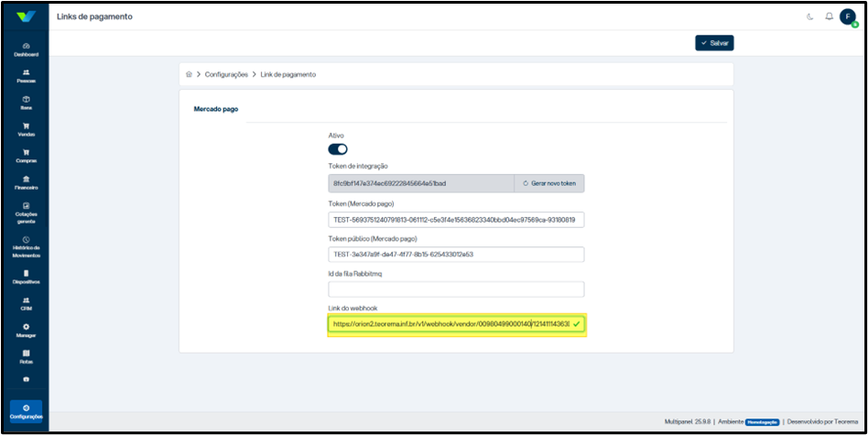Go to the Configurações breadcrumb
868x435 pixels.
pos(226,74)
